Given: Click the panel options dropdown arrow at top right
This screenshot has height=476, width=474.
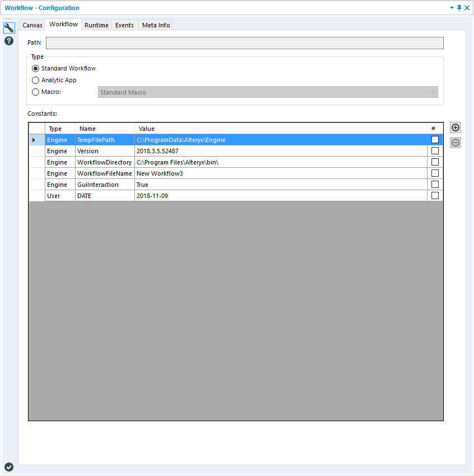Looking at the screenshot, I should click(451, 8).
